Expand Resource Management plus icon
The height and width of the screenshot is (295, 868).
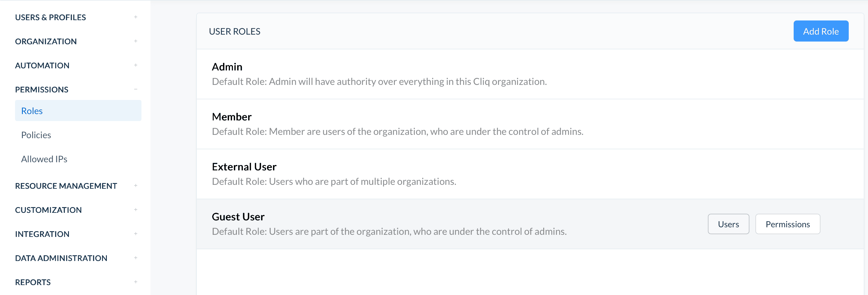135,185
